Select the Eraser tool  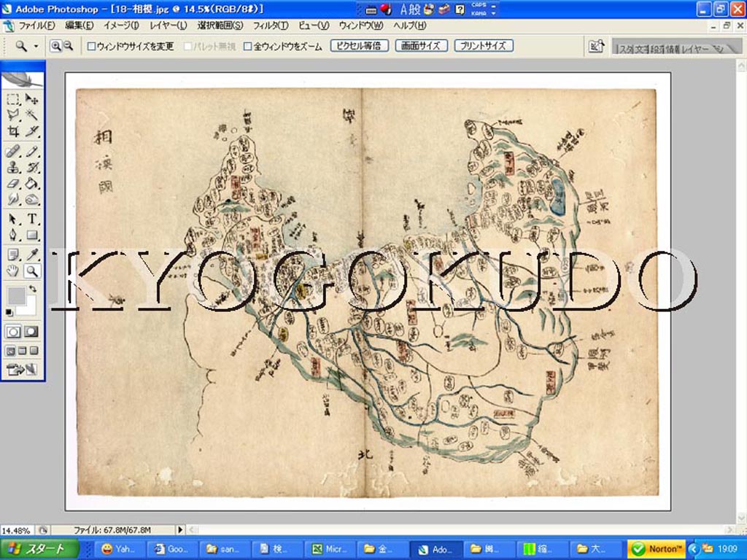point(13,183)
